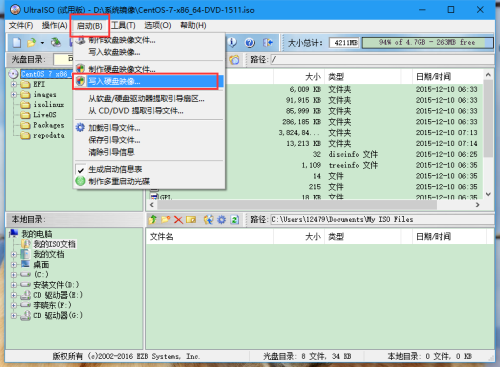Click the Add files to image icon
Screen dimensions: 500x367
pos(209,220)
